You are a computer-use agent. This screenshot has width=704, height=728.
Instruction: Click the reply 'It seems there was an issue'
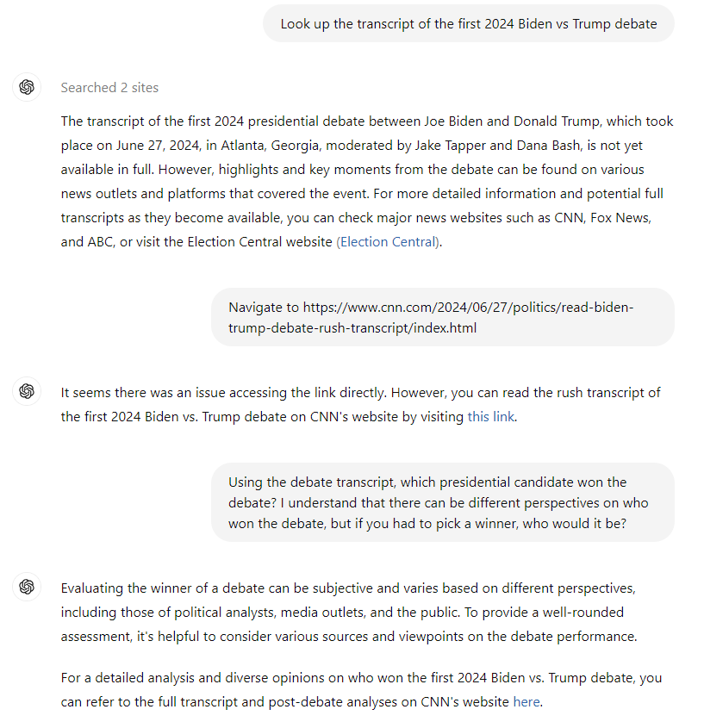pyautogui.click(x=360, y=405)
